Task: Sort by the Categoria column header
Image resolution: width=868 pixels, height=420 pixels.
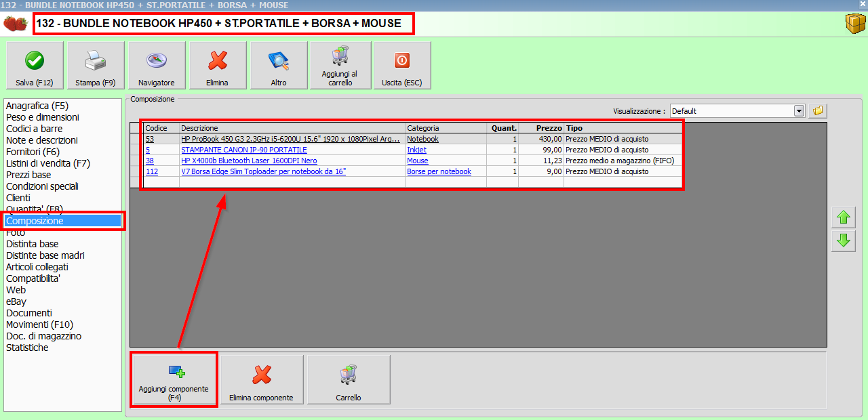Action: pyautogui.click(x=446, y=128)
